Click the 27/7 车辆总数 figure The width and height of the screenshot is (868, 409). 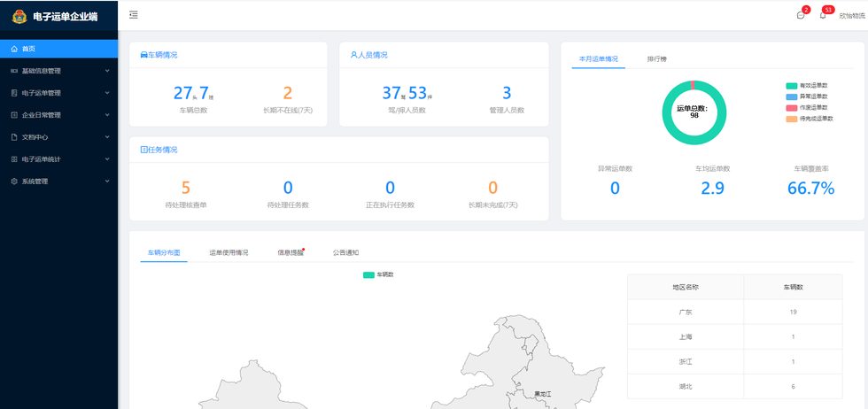coord(193,93)
